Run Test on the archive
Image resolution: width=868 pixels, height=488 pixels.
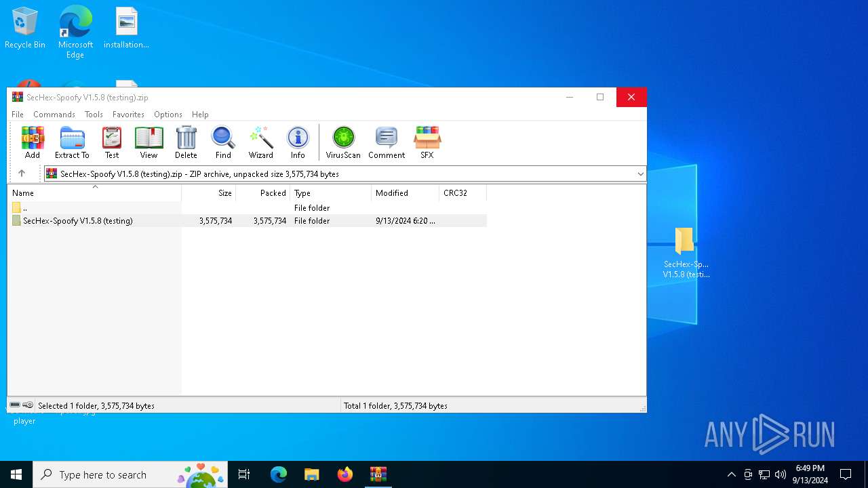(x=112, y=142)
